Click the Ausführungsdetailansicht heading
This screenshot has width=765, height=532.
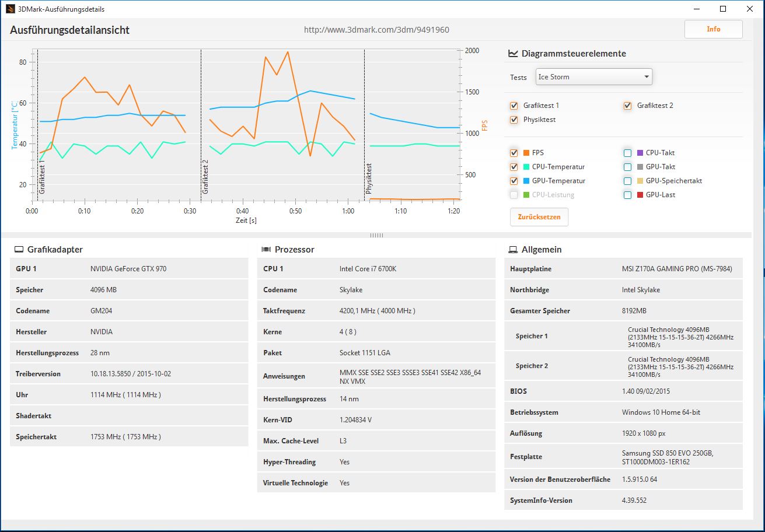[70, 30]
